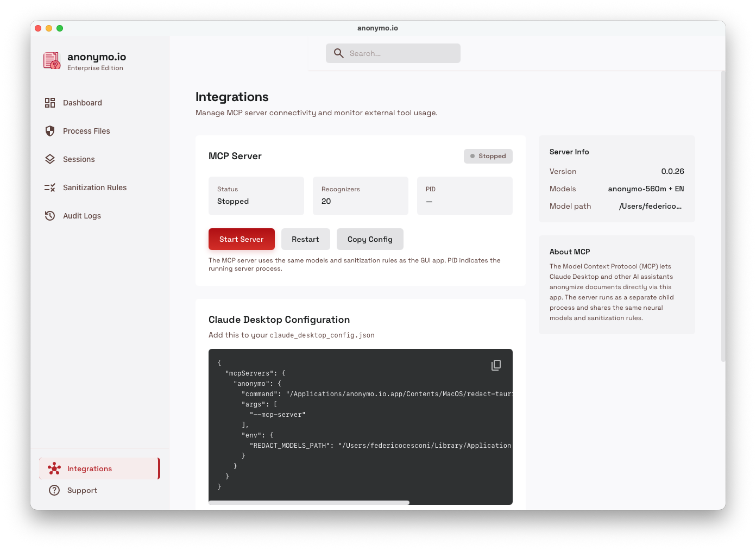Viewport: 756px width, 550px height.
Task: Click the green maximize window button
Action: click(x=60, y=28)
